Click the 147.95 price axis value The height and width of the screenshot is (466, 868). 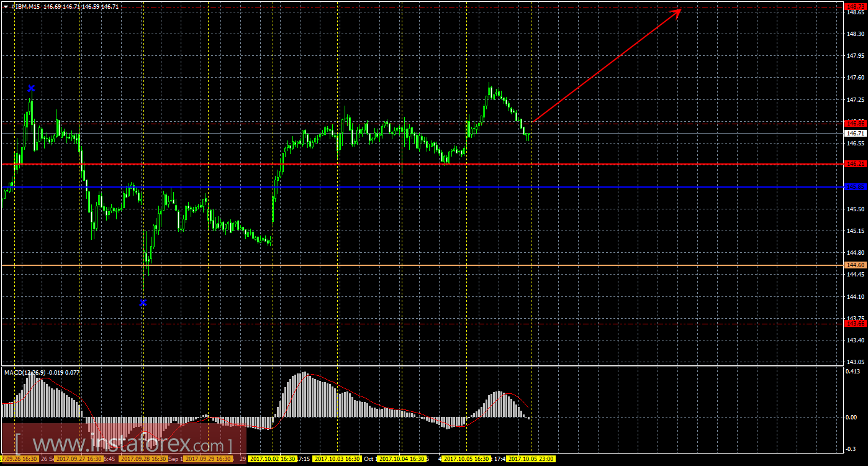(854, 56)
